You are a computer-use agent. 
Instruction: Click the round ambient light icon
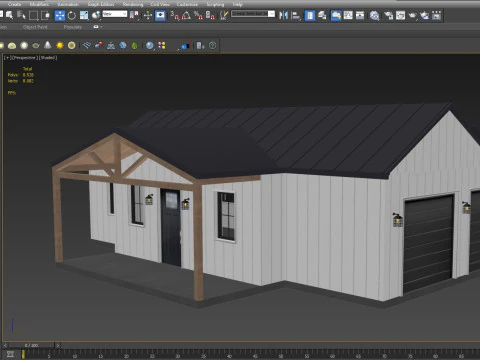72,45
